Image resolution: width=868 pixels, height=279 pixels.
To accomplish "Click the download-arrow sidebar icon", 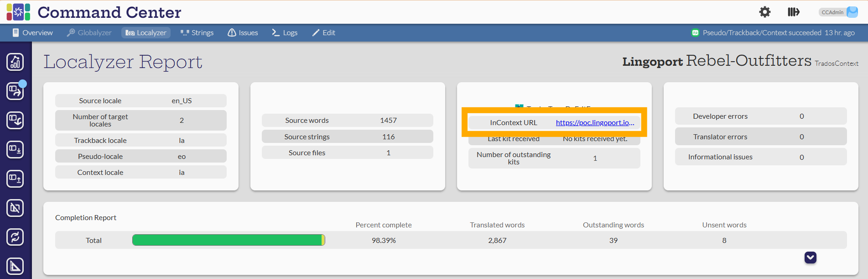I will 15,150.
